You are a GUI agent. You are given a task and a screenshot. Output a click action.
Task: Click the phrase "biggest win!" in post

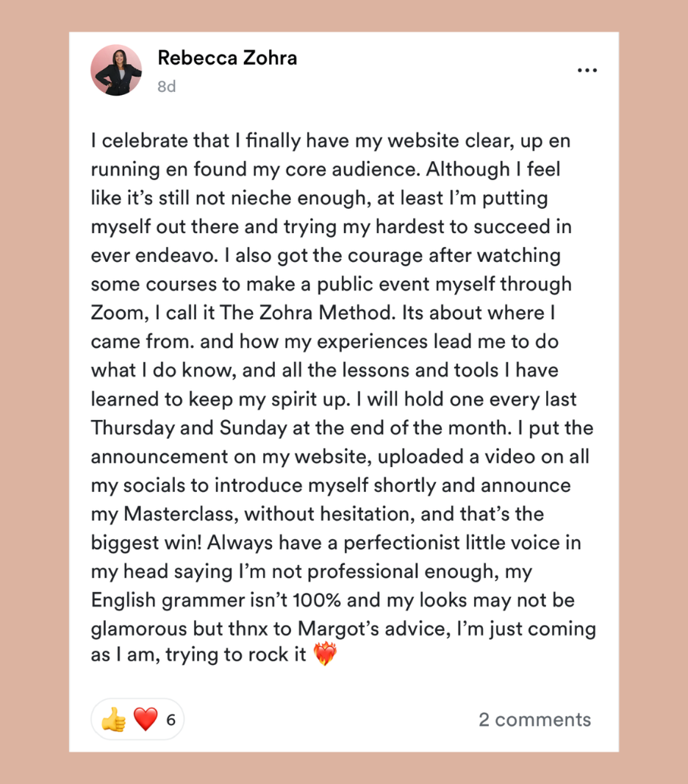146,543
